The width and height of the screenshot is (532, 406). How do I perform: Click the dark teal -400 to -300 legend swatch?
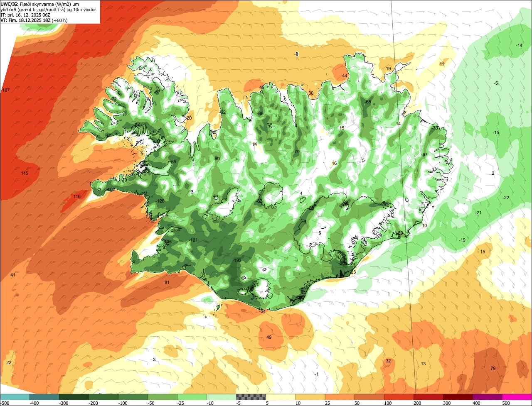[44, 397]
